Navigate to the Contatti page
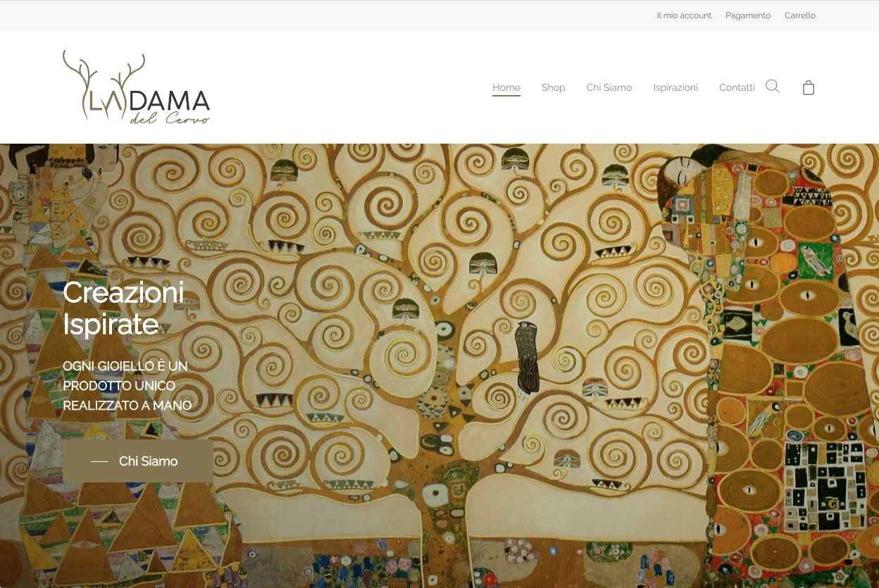 pyautogui.click(x=737, y=87)
